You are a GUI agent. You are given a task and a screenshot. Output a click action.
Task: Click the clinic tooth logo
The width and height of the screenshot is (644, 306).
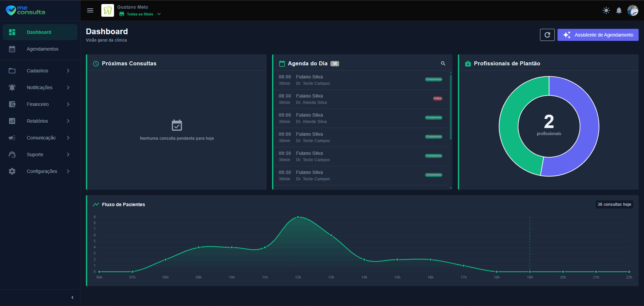tap(108, 10)
